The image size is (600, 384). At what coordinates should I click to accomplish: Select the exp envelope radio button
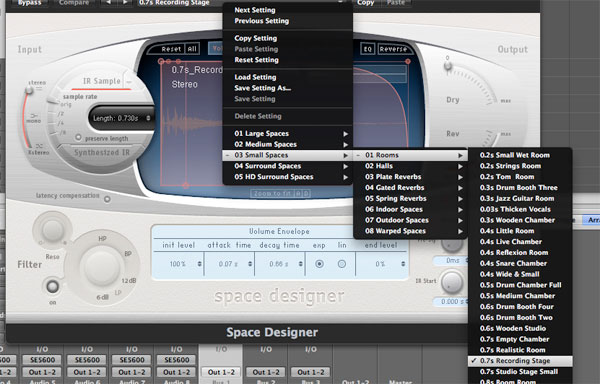319,264
